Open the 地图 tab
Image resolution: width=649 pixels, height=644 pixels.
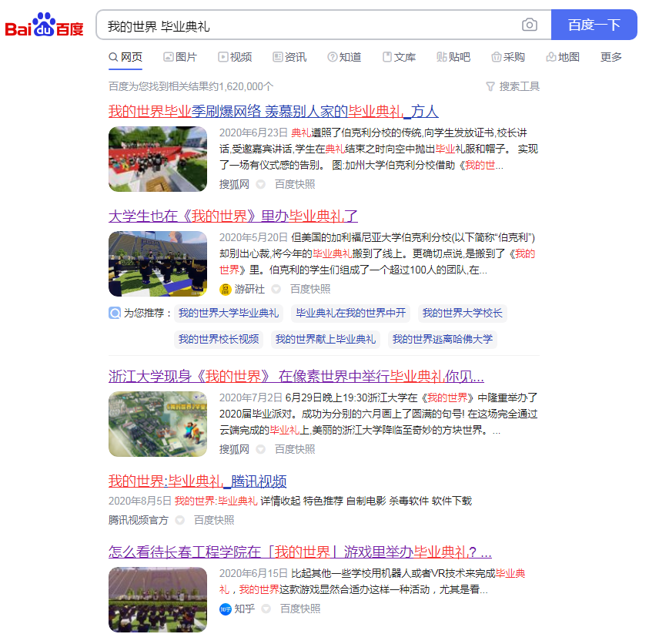[x=563, y=57]
